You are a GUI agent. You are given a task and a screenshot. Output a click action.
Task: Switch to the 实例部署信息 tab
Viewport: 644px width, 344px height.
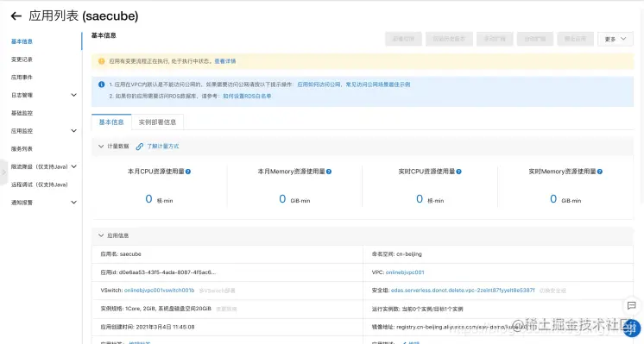point(157,122)
